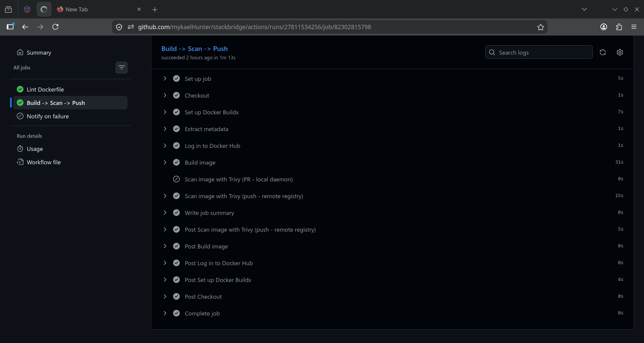644x343 pixels.
Task: Bookmark this page with the star icon
Action: 540,27
